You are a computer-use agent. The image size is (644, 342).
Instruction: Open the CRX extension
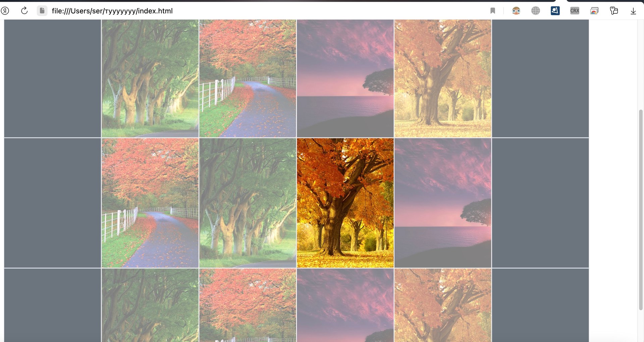coord(574,10)
